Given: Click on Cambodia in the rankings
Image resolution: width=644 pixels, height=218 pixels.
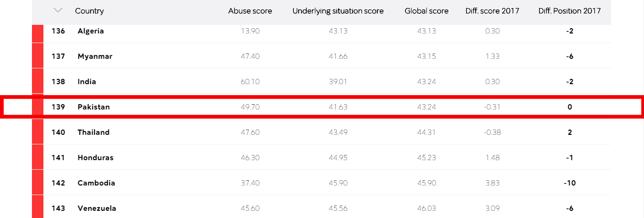Looking at the screenshot, I should [96, 183].
